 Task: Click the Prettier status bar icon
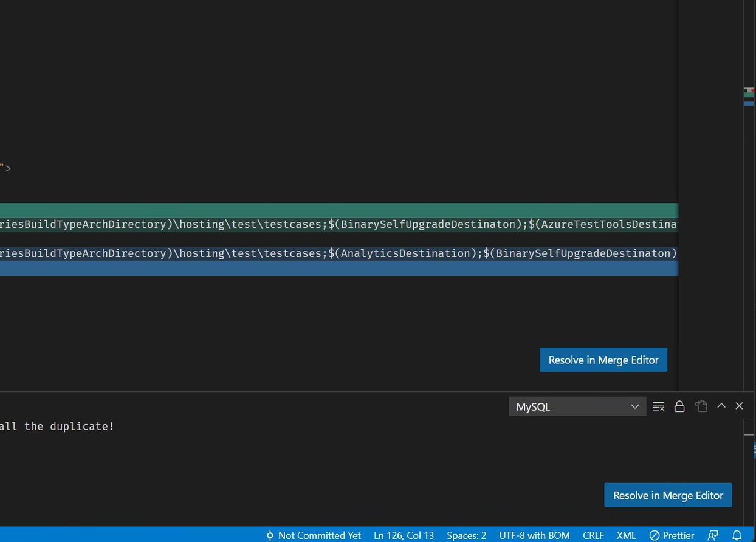click(x=672, y=535)
